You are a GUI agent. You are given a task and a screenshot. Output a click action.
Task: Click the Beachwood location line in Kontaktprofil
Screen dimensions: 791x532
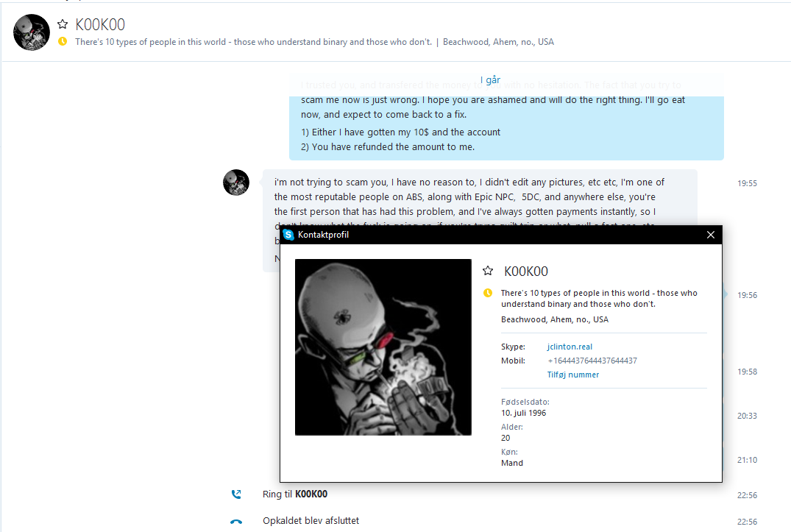point(554,319)
